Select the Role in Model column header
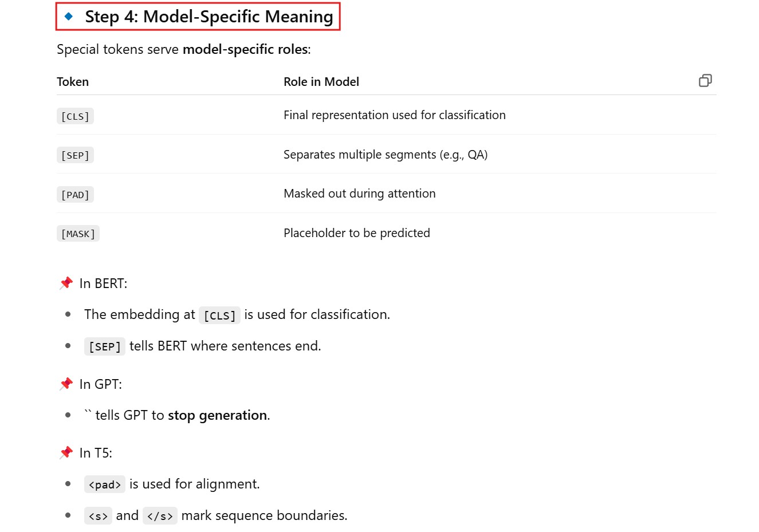The image size is (759, 532). click(321, 82)
